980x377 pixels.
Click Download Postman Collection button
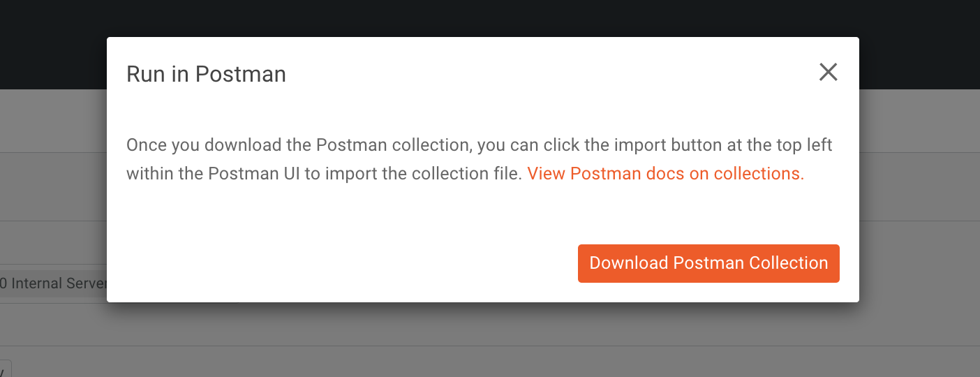coord(708,263)
